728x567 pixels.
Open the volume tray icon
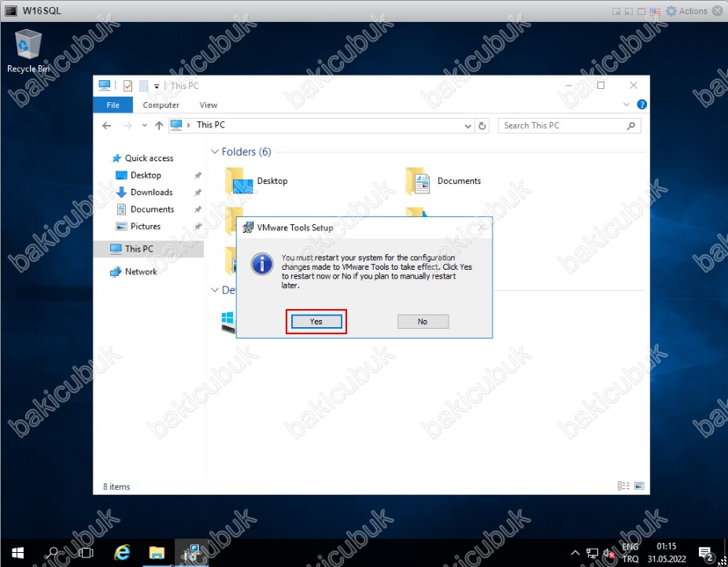click(608, 553)
